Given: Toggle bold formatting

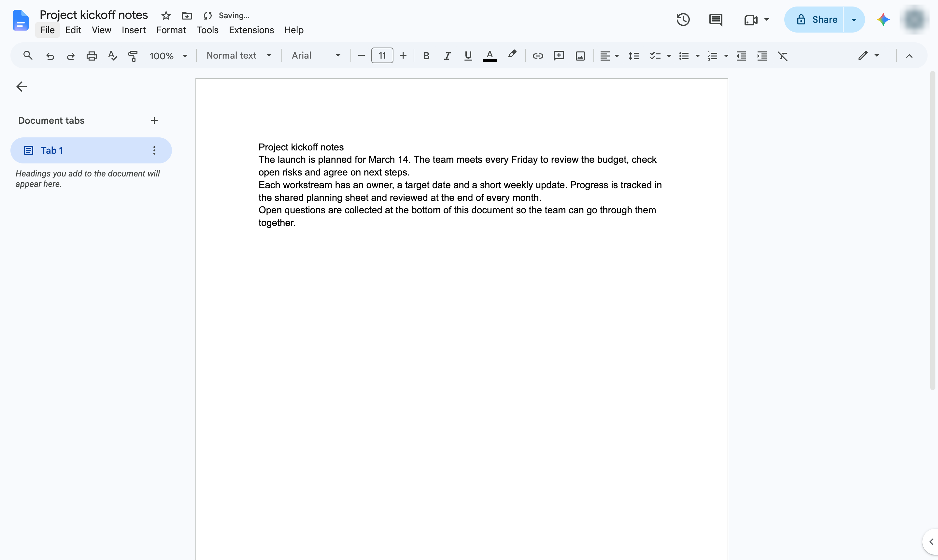Looking at the screenshot, I should point(426,56).
